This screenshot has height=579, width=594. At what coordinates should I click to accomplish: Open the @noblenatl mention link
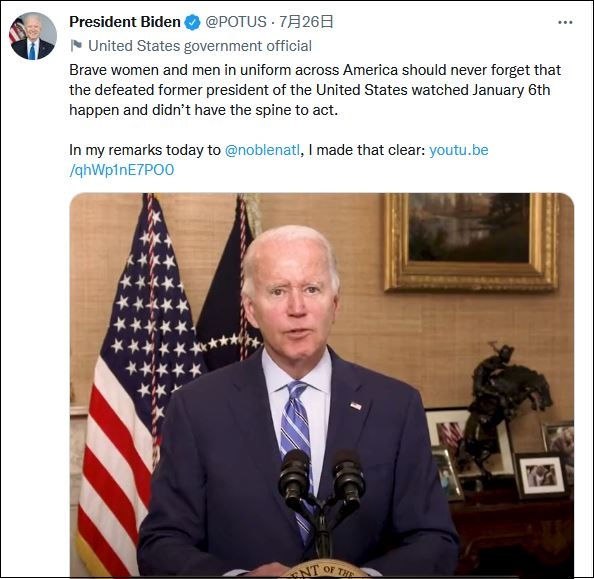(x=262, y=150)
